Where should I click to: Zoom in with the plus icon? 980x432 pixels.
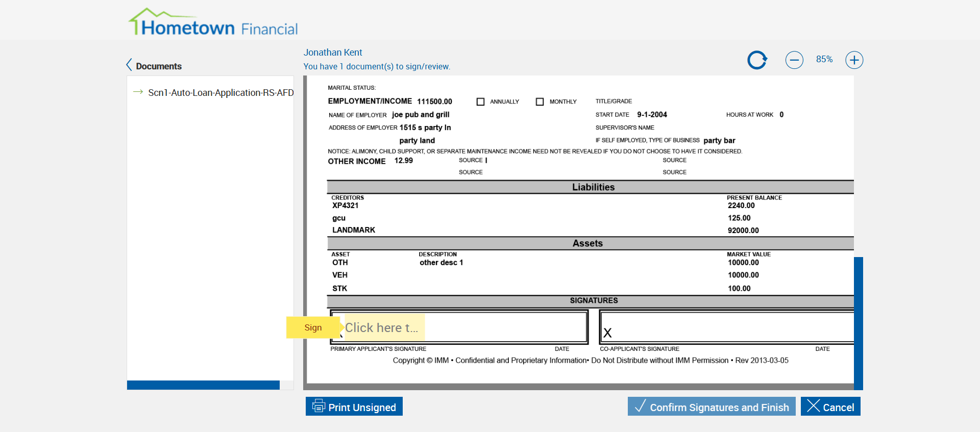click(854, 60)
